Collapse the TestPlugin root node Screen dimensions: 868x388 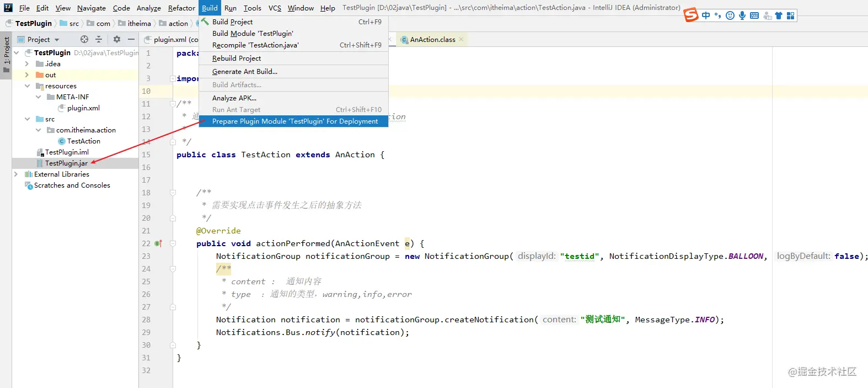(x=17, y=53)
